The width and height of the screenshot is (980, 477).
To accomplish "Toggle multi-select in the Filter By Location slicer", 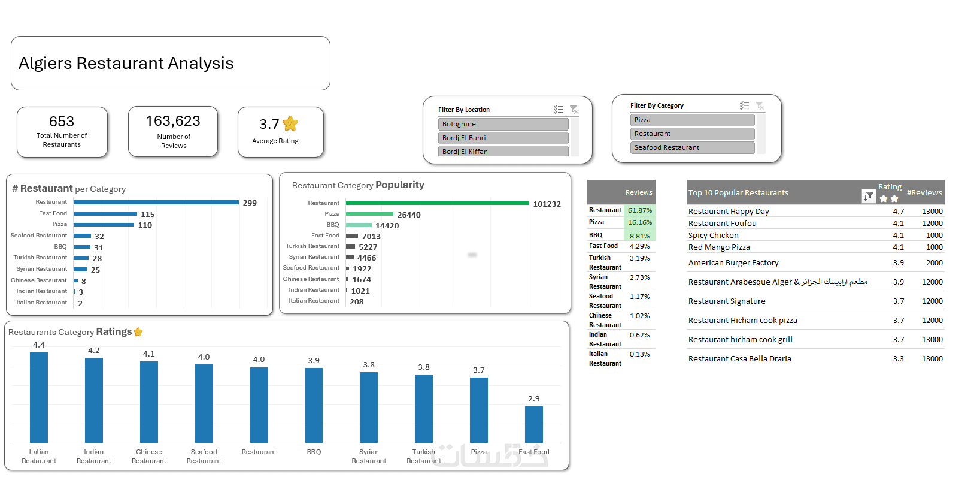I will [559, 110].
